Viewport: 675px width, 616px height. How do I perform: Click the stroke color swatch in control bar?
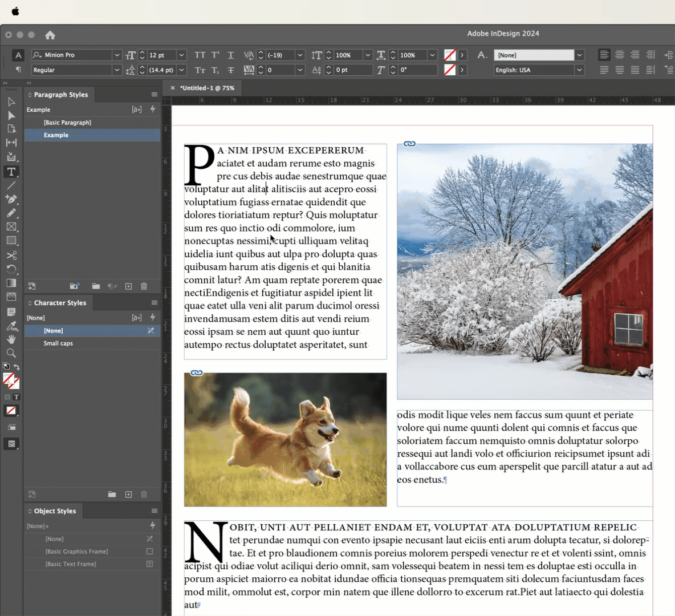coord(449,70)
